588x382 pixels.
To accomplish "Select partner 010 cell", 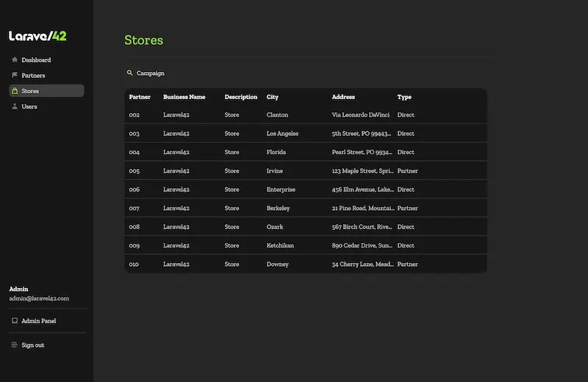I will coord(134,264).
